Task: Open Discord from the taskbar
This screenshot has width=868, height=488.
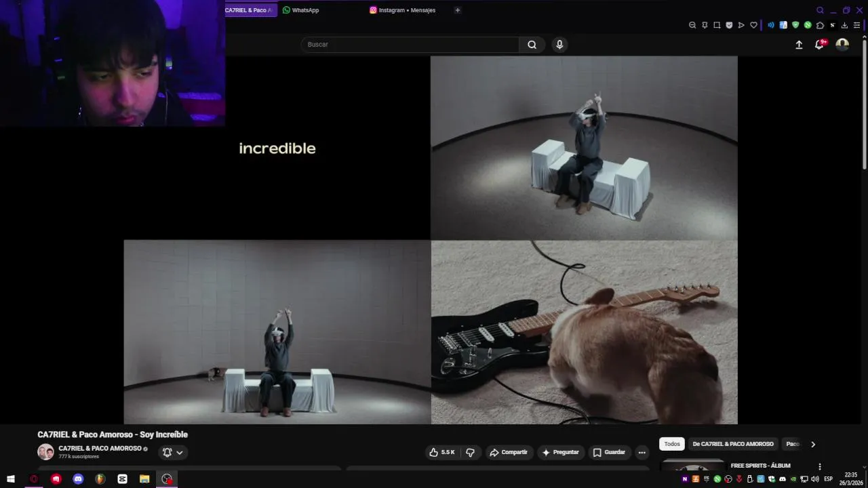Action: [x=78, y=479]
